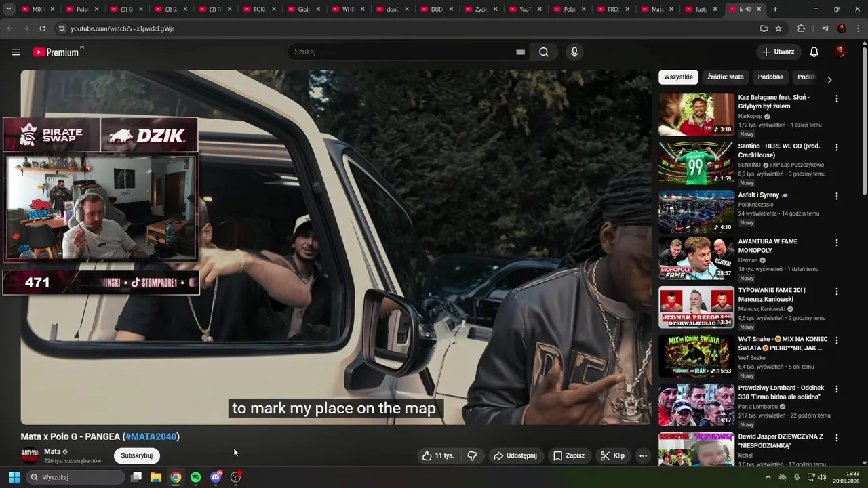Select the Wszystkie filter chip
This screenshot has width=868, height=488.
(678, 77)
